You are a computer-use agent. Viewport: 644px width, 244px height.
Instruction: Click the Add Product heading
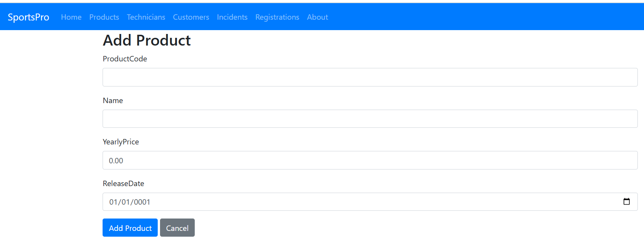pos(147,40)
